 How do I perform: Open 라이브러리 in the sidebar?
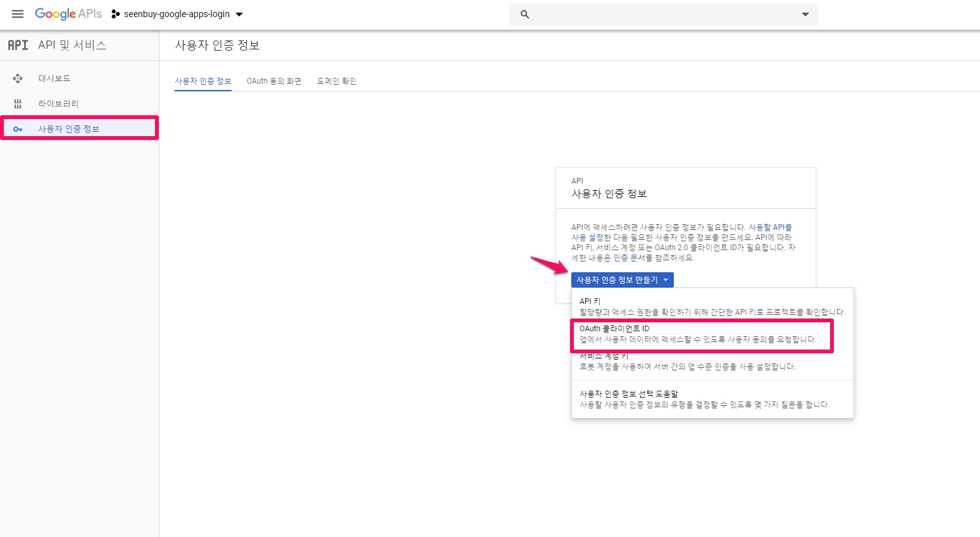click(58, 104)
